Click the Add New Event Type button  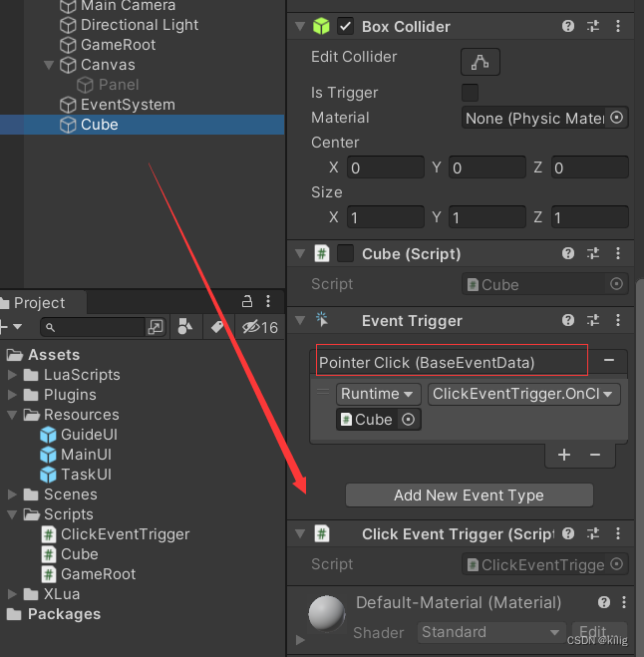469,495
